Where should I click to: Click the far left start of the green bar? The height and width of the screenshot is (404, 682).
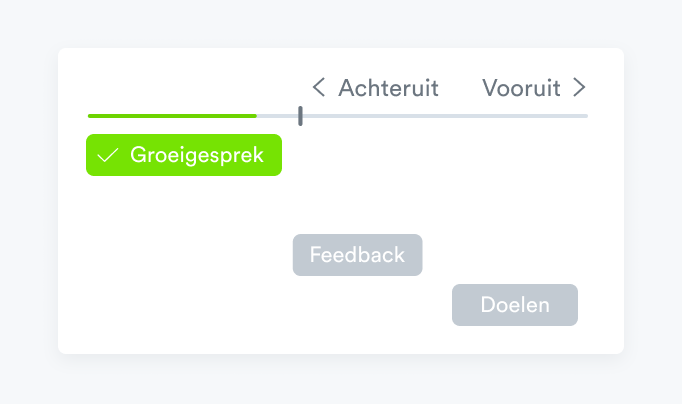pos(90,116)
